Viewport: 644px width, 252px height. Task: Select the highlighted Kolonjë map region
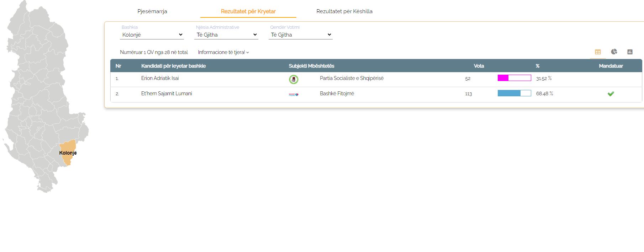tap(68, 152)
